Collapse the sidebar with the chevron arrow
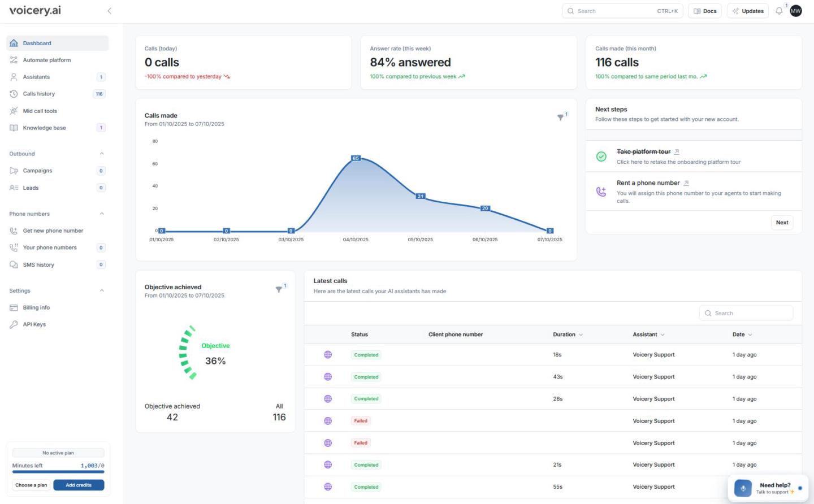Image resolution: width=814 pixels, height=504 pixels. (109, 11)
